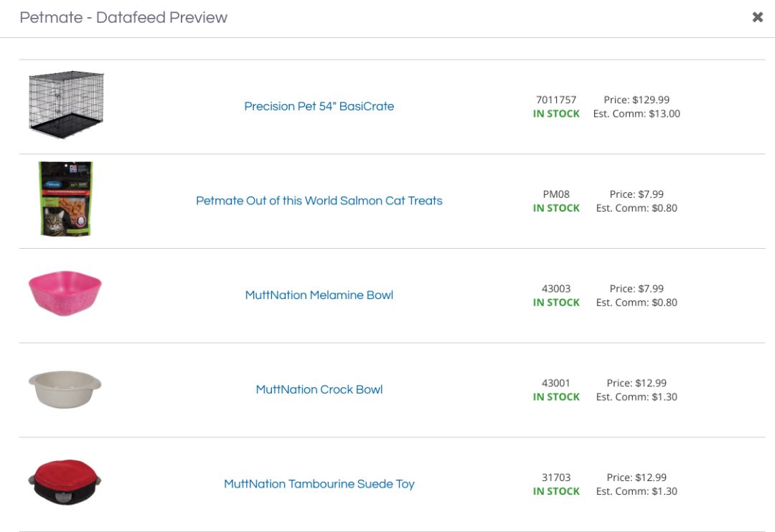Visit the MuttNation Tambourine Suede Toy link

(319, 484)
